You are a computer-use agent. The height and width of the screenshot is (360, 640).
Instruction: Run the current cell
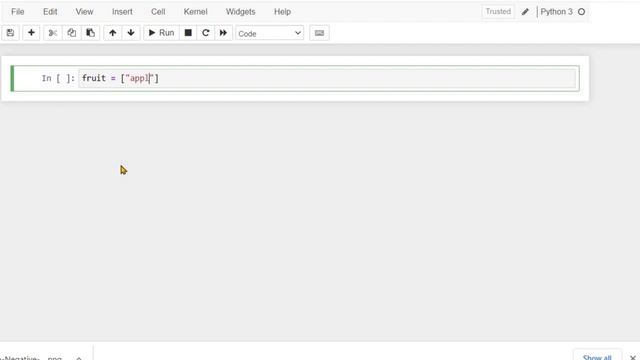coord(161,33)
